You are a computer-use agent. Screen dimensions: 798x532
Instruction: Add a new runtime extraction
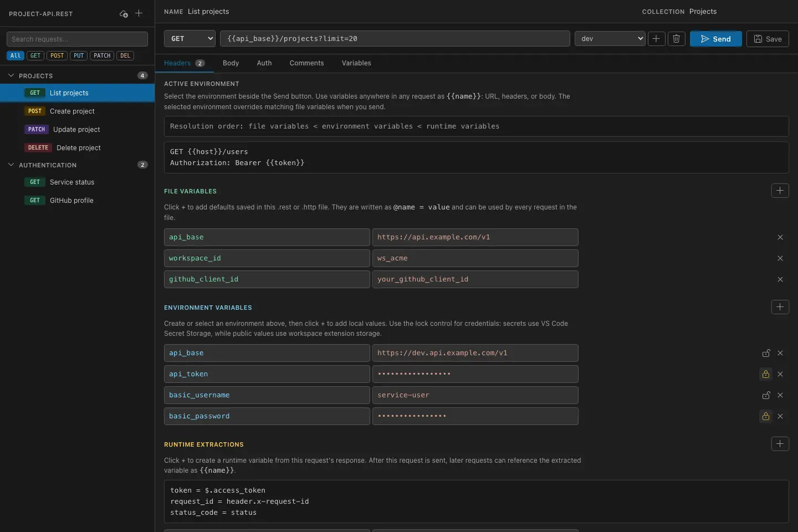point(780,444)
